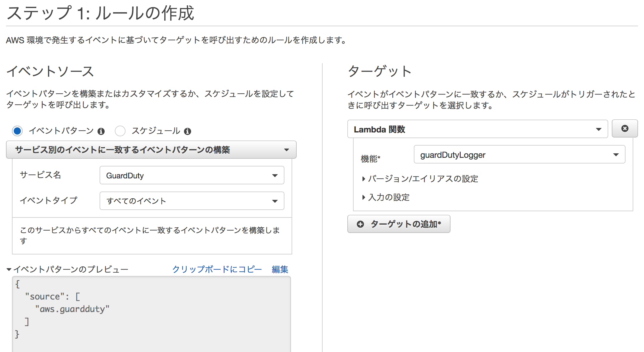Expand バージョン/エイリアスの設定 section
644x352 pixels.
420,179
